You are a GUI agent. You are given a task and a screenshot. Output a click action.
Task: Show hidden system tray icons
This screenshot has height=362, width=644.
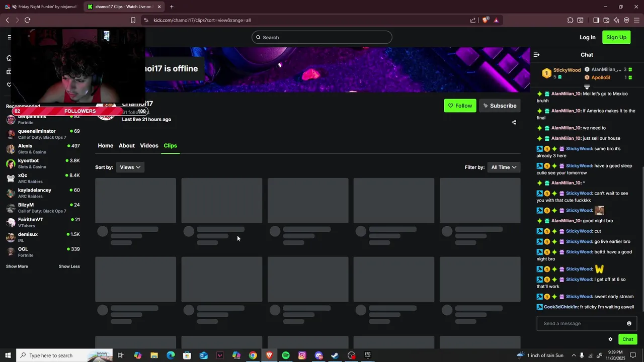(573, 355)
